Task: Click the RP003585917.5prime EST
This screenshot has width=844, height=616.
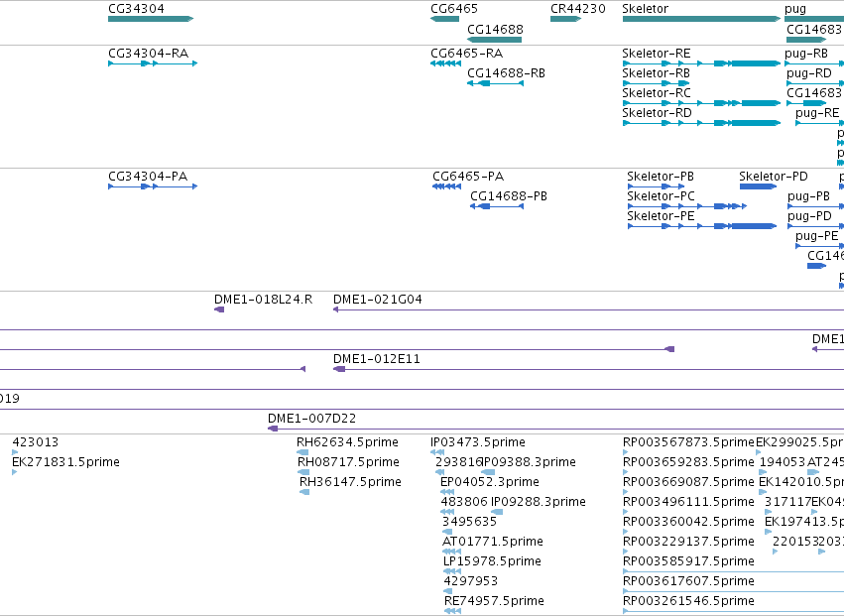Action: coord(733,571)
